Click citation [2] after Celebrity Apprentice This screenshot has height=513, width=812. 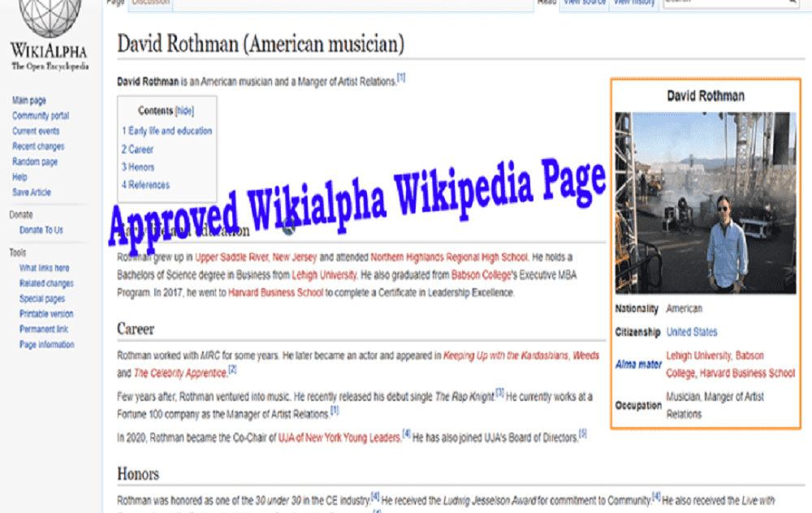tap(232, 369)
